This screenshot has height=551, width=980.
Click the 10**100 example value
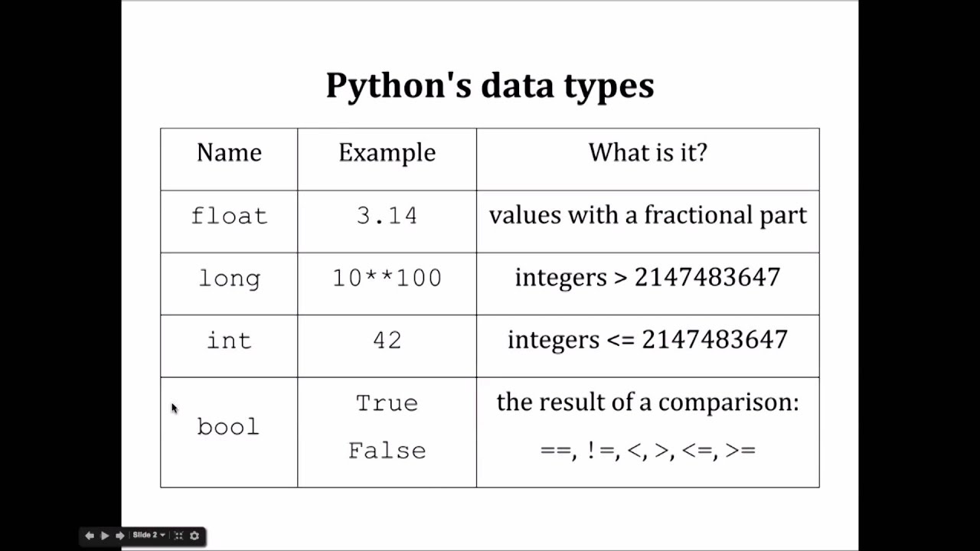tap(387, 278)
